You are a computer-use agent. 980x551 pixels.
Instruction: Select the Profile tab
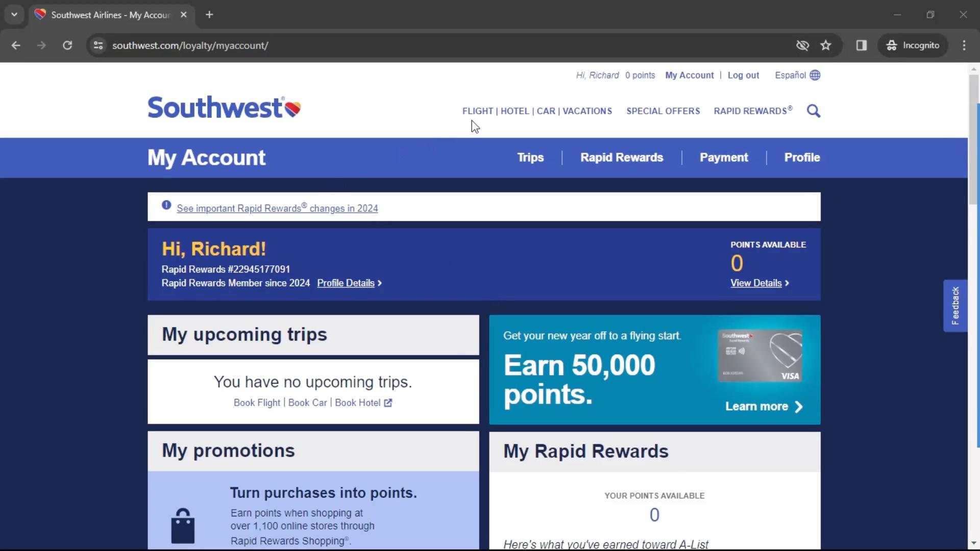[x=802, y=158]
